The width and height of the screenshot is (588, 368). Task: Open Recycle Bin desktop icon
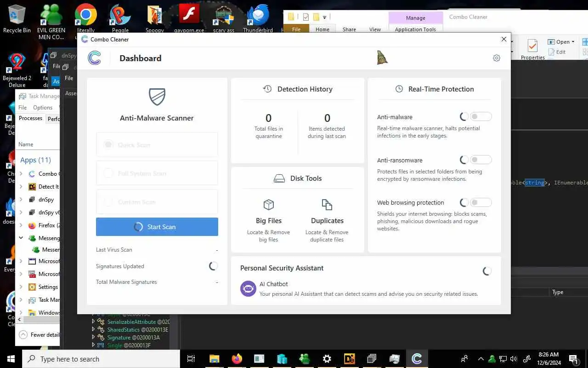17,19
